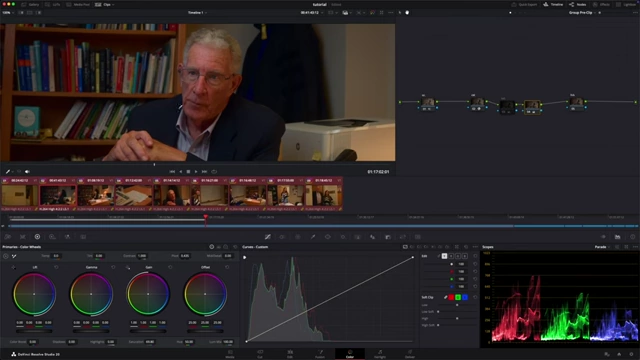
Task: Open the LUTs browser
Action: tap(53, 4)
